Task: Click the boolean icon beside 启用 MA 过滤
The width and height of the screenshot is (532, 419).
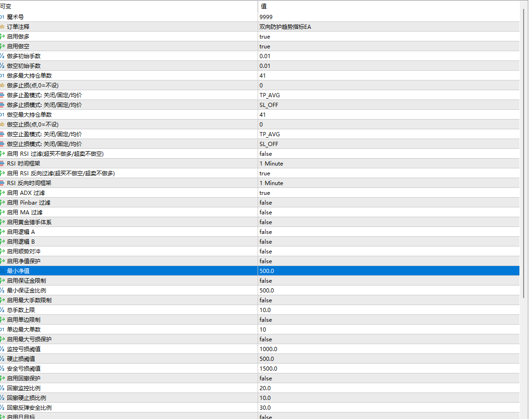Action: click(2, 213)
